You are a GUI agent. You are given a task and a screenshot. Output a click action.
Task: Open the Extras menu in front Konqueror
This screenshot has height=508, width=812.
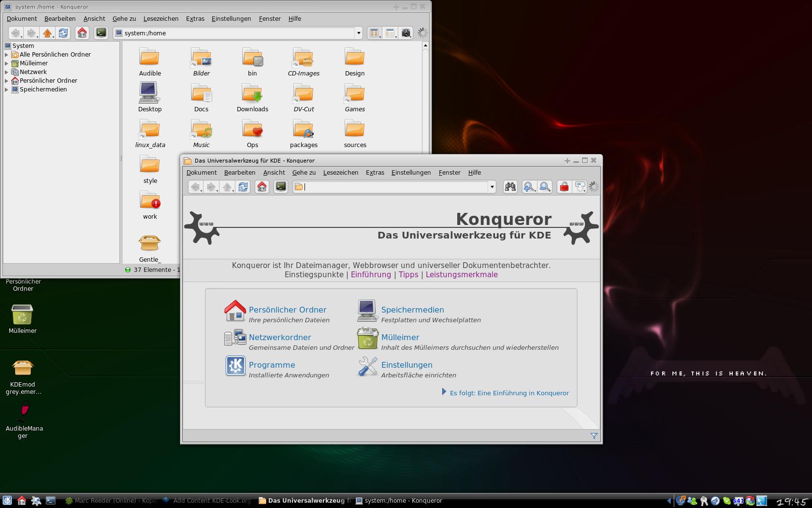coord(375,172)
